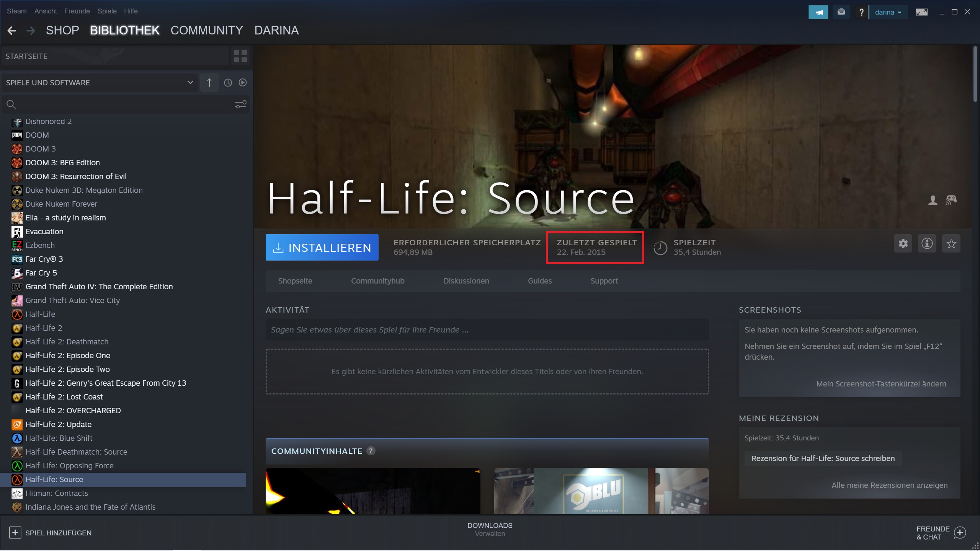Select Half-Life 2: Episode Two in library
The height and width of the screenshot is (551, 980).
click(67, 369)
